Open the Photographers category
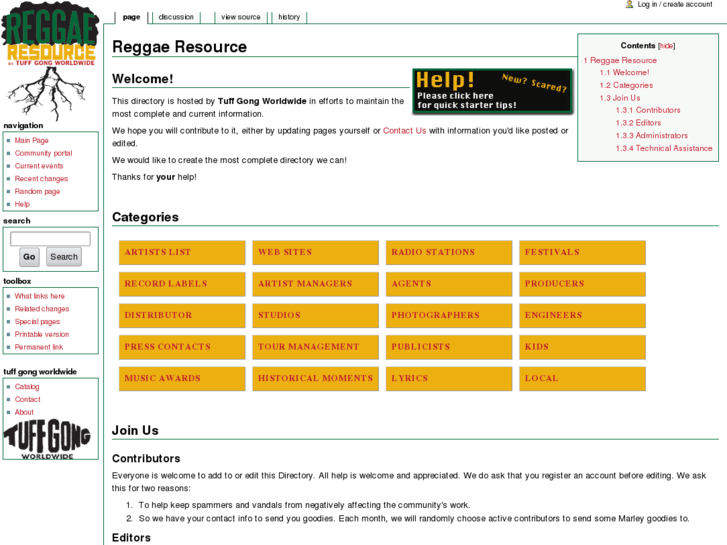Screen dimensions: 727x545 click(x=449, y=315)
